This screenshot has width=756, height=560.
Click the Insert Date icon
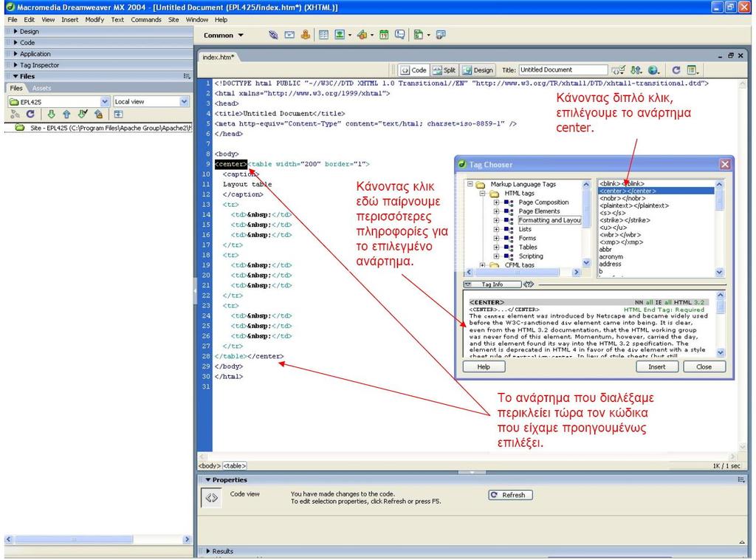[384, 35]
